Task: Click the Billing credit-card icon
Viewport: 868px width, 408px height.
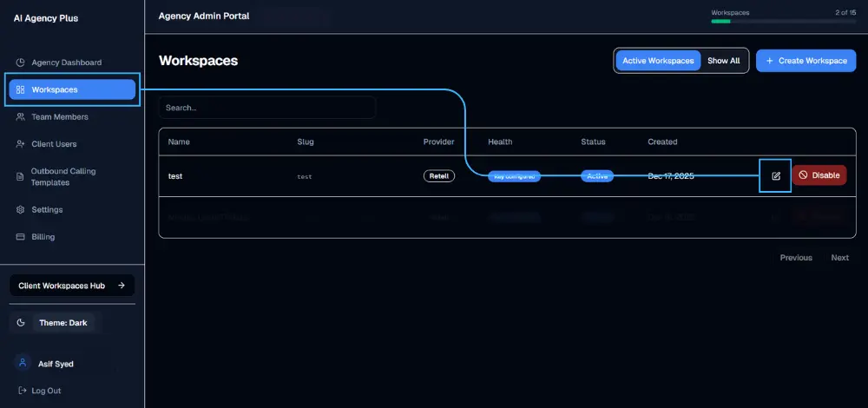Action: pyautogui.click(x=21, y=237)
